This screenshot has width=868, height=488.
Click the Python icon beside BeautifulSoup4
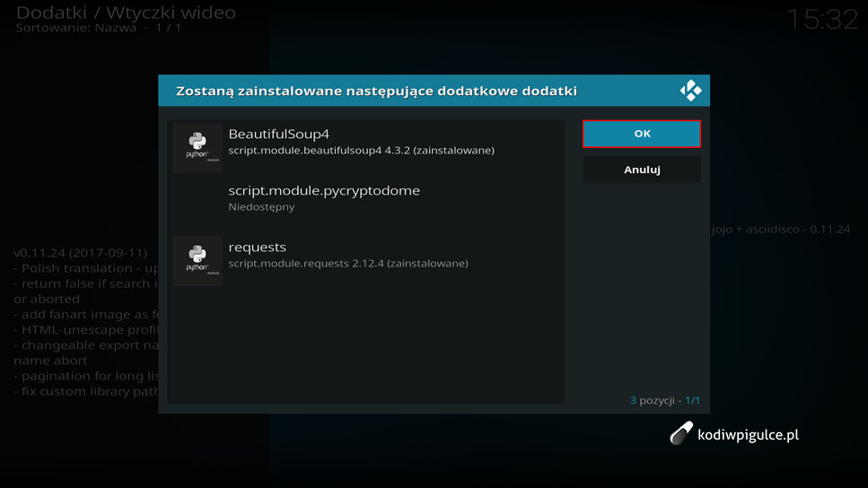pyautogui.click(x=197, y=146)
